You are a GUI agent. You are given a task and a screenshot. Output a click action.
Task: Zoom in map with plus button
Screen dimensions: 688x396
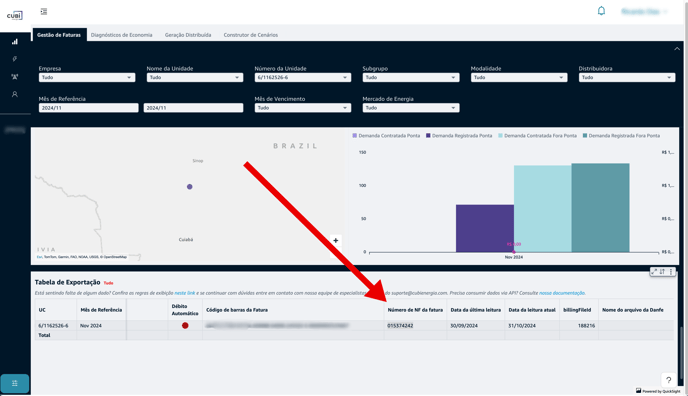coord(336,240)
